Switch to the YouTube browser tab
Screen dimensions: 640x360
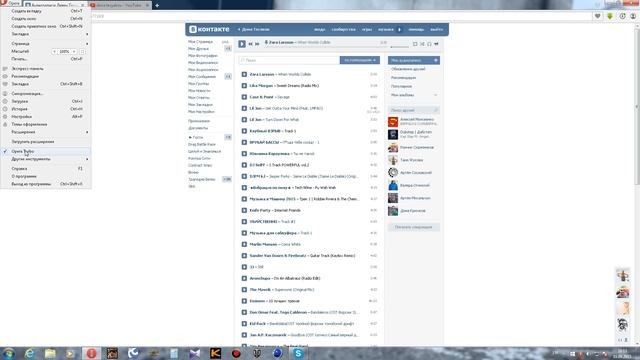click(120, 5)
